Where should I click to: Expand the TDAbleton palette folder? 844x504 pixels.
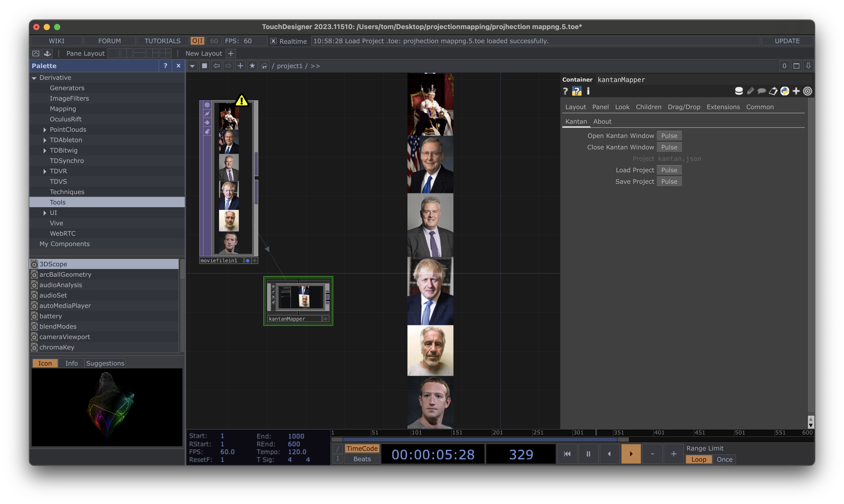44,140
